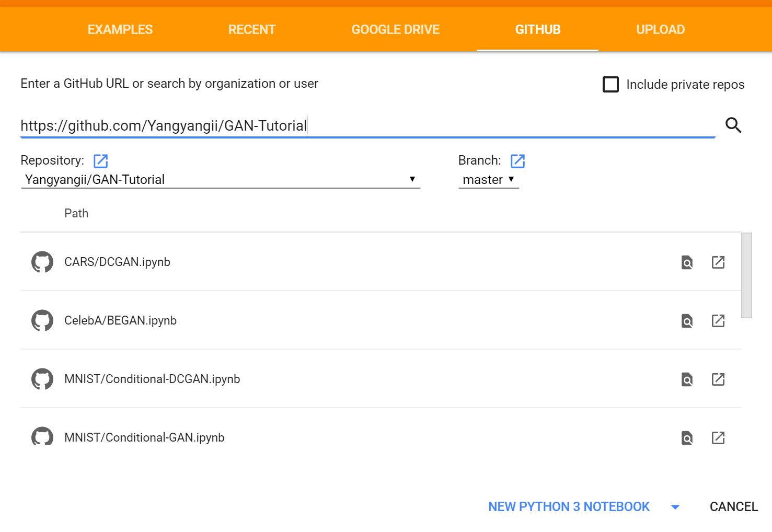772x532 pixels.
Task: Open branch on GitHub icon
Action: coord(517,161)
